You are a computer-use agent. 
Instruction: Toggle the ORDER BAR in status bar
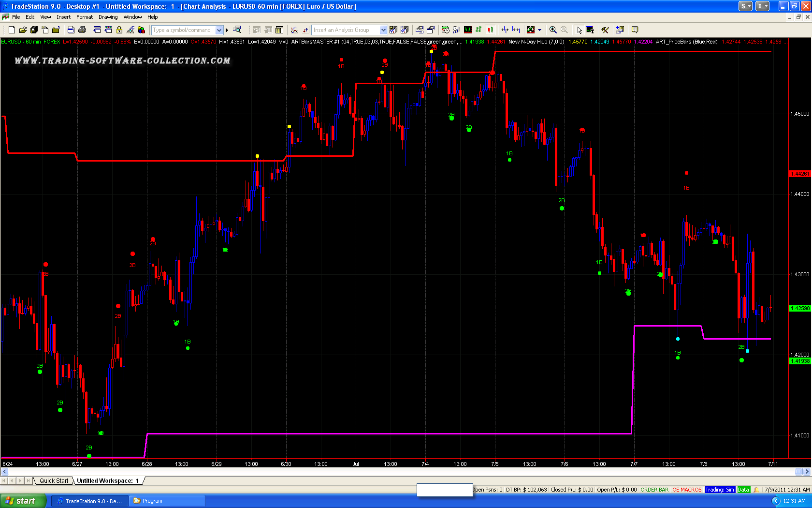[x=654, y=490]
